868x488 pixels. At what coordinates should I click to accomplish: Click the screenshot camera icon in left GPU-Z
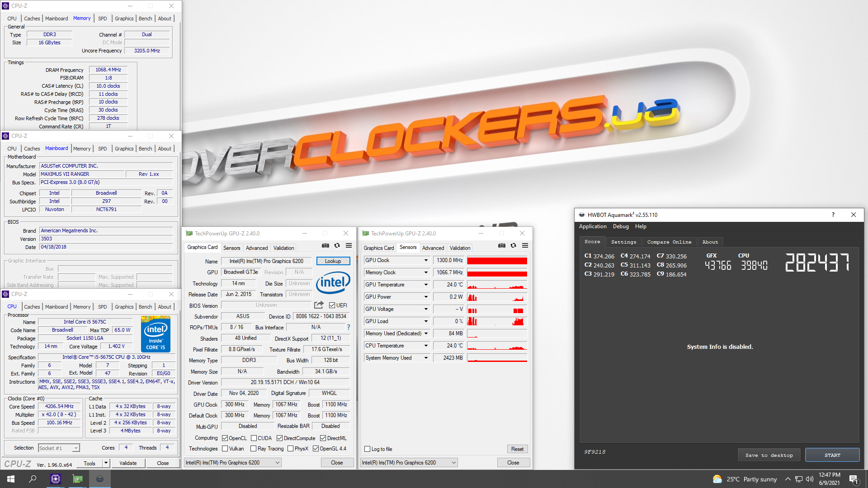pyautogui.click(x=325, y=246)
